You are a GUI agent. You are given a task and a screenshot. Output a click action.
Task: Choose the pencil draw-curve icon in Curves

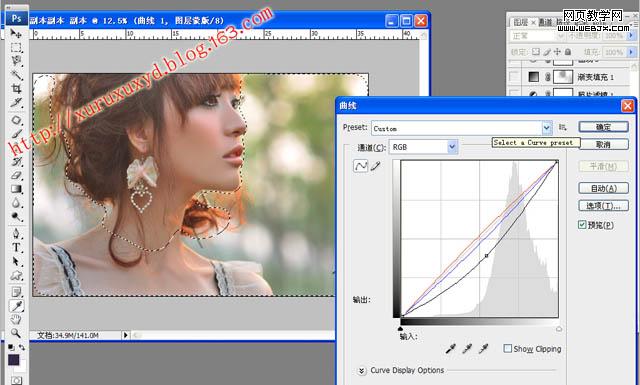click(376, 166)
